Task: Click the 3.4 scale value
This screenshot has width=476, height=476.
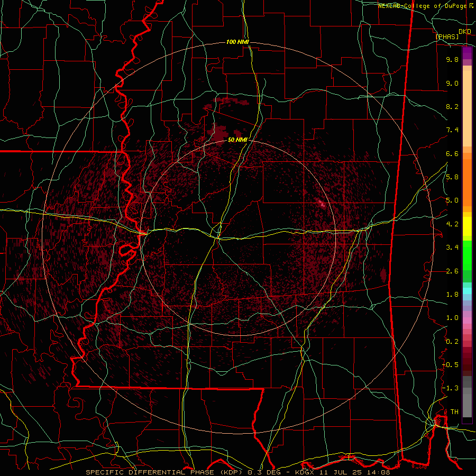Action: (x=452, y=248)
